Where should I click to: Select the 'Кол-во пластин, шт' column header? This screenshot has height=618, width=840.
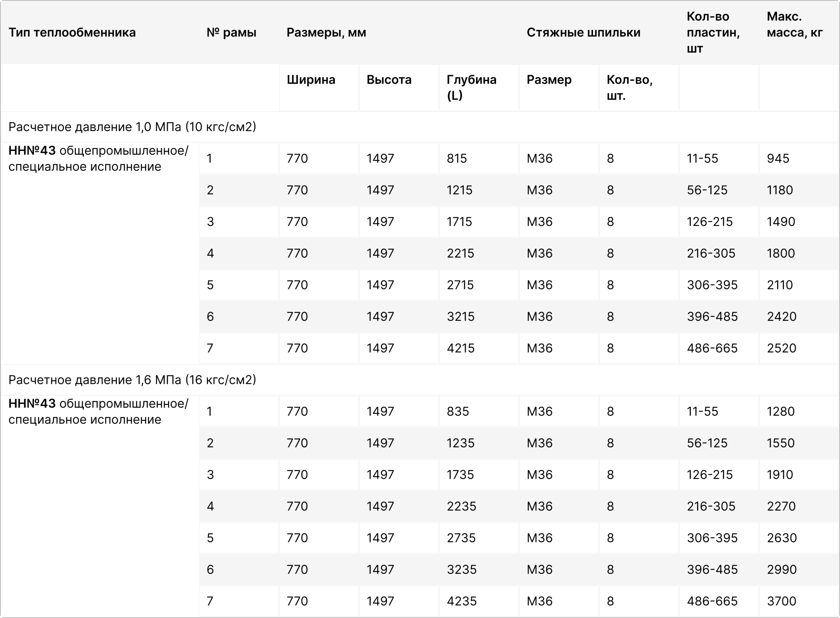713,33
